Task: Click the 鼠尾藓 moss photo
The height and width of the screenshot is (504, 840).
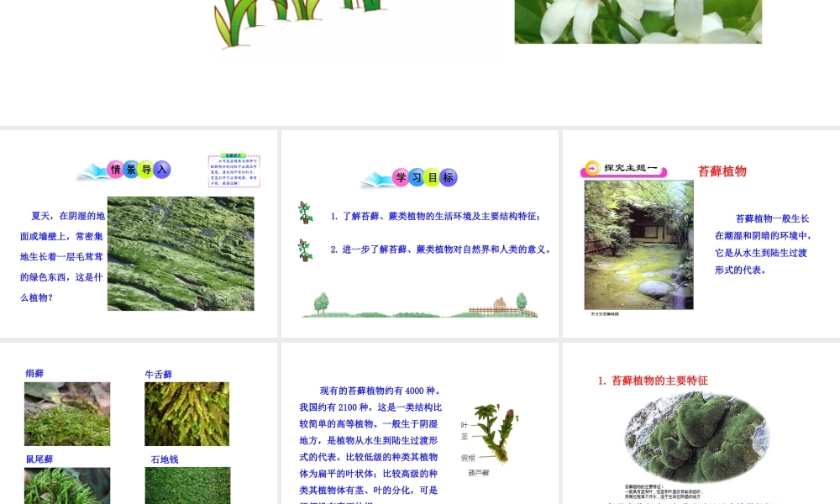Action: (x=67, y=486)
